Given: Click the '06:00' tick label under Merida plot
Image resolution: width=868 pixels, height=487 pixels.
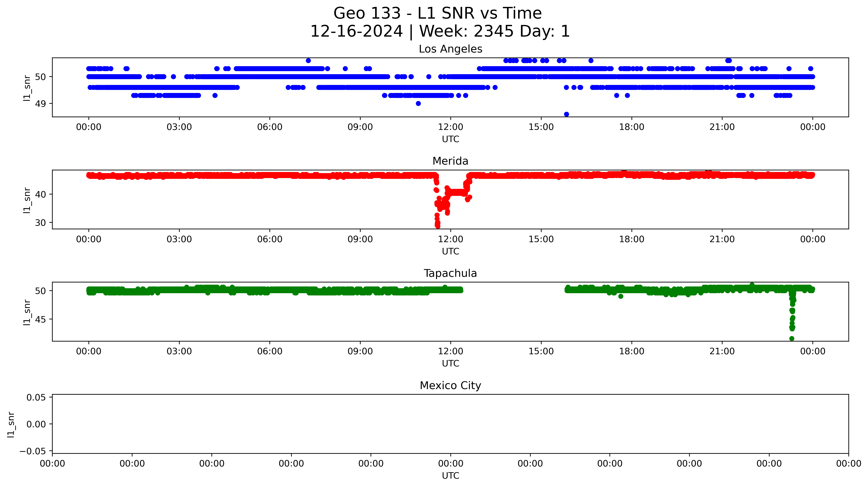Looking at the screenshot, I should 270,239.
